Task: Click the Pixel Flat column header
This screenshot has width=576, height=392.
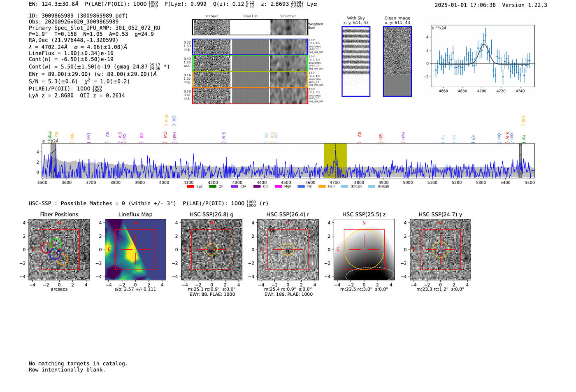Action: 250,16
